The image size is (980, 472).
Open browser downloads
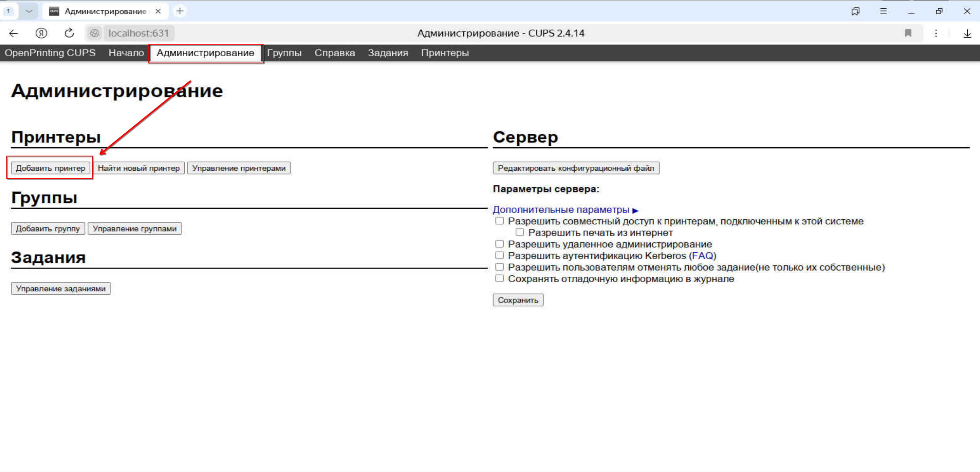coord(967,33)
